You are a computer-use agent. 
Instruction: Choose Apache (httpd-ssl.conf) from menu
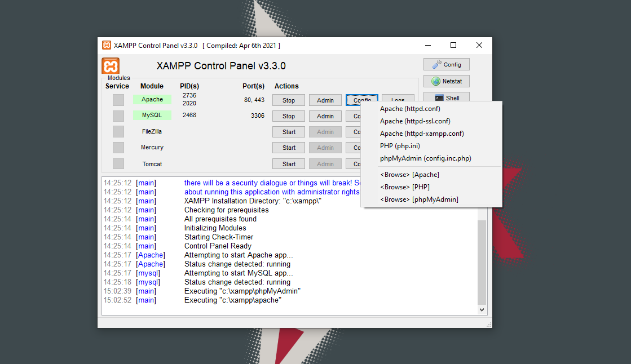(415, 121)
